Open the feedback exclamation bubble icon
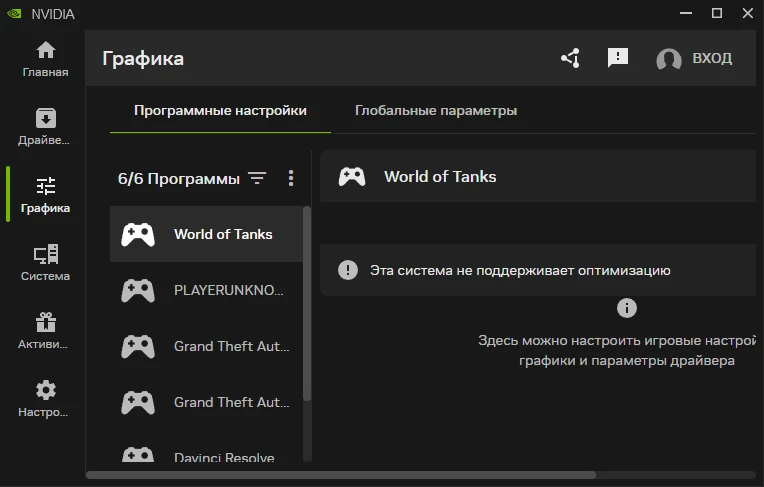764x487 pixels. tap(617, 58)
